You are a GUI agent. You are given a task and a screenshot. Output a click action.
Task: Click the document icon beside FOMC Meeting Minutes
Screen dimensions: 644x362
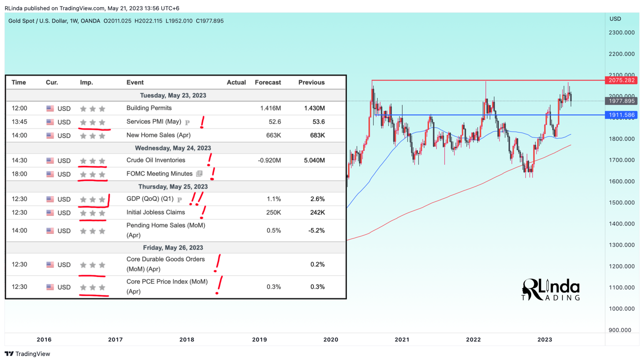point(199,174)
